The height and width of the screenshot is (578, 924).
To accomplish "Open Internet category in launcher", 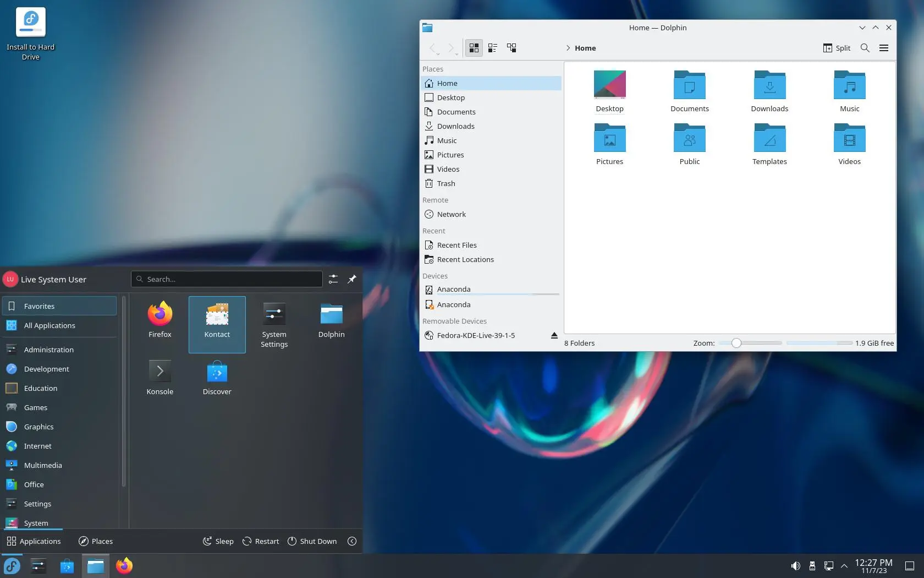I will click(59, 446).
